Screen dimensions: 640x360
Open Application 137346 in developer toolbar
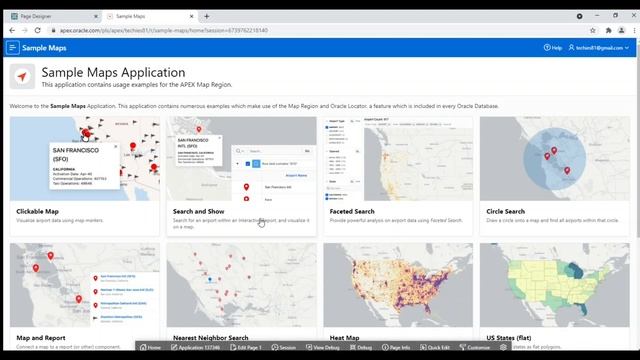(195, 347)
